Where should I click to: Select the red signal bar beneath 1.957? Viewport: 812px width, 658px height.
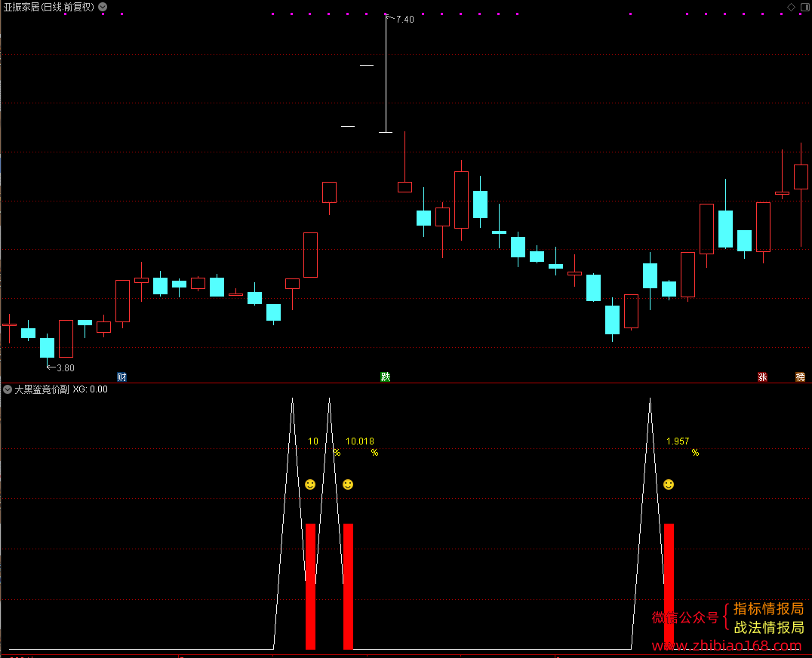669,586
